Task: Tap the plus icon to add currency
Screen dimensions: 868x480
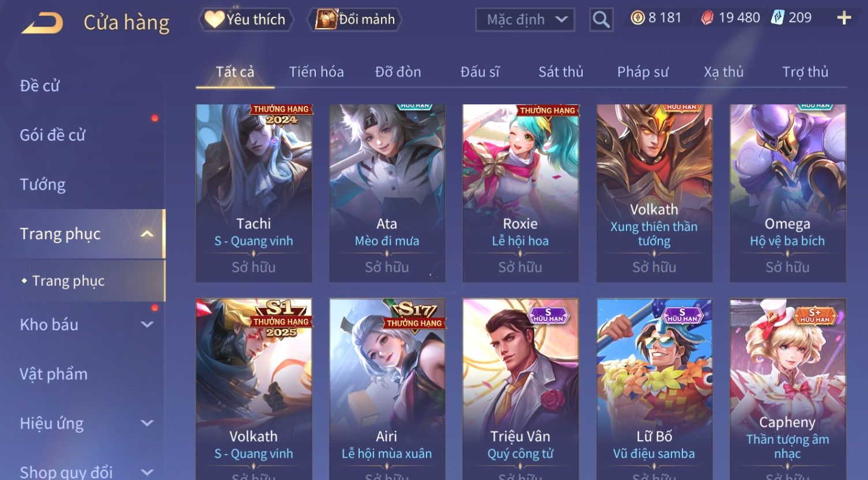Action: (844, 18)
